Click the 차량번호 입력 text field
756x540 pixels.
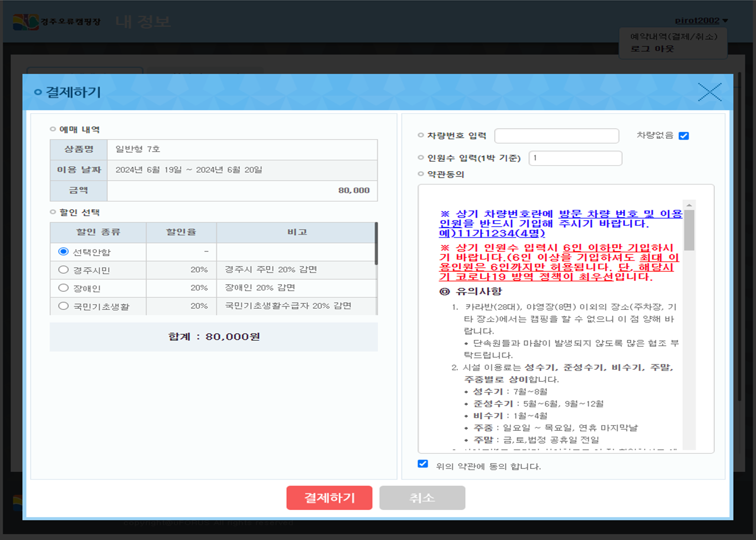tap(556, 136)
